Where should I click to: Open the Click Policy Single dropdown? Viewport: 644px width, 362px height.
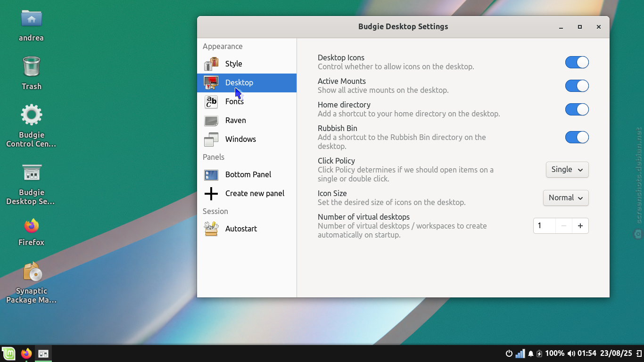point(567,170)
